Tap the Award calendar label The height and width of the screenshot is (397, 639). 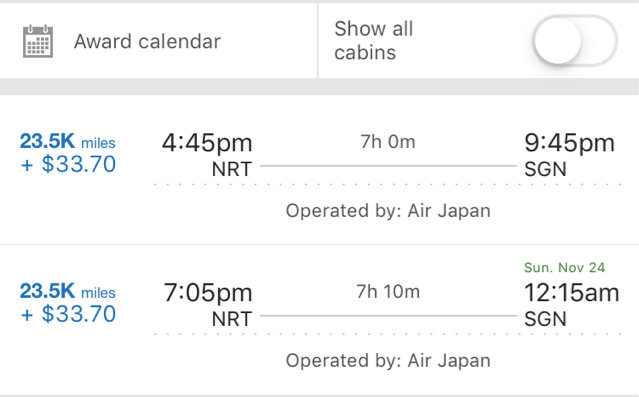point(147,41)
